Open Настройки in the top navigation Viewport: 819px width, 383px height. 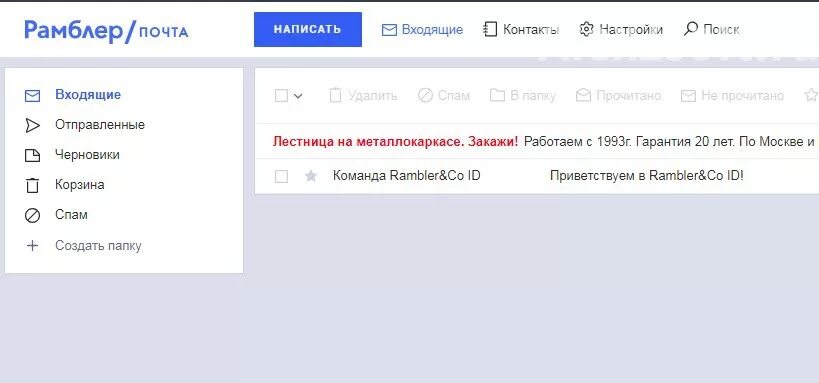tap(631, 30)
